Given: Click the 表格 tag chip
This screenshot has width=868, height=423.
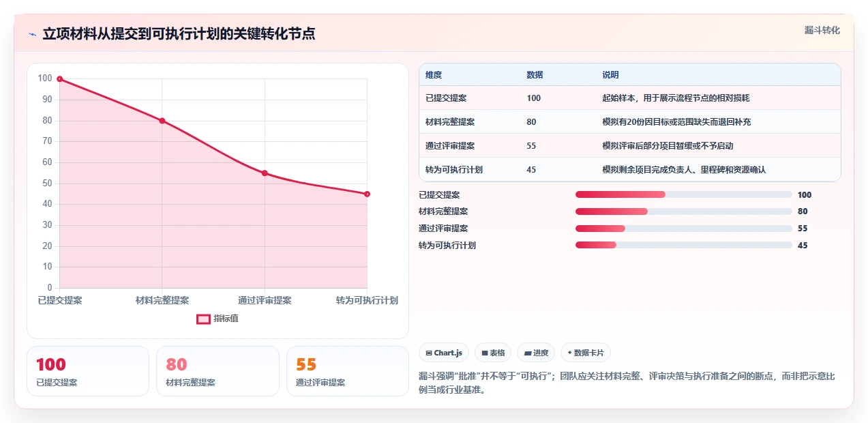Looking at the screenshot, I should [493, 353].
